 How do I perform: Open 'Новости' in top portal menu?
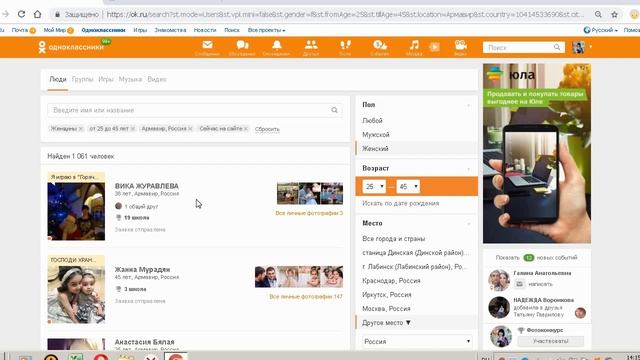coord(205,30)
